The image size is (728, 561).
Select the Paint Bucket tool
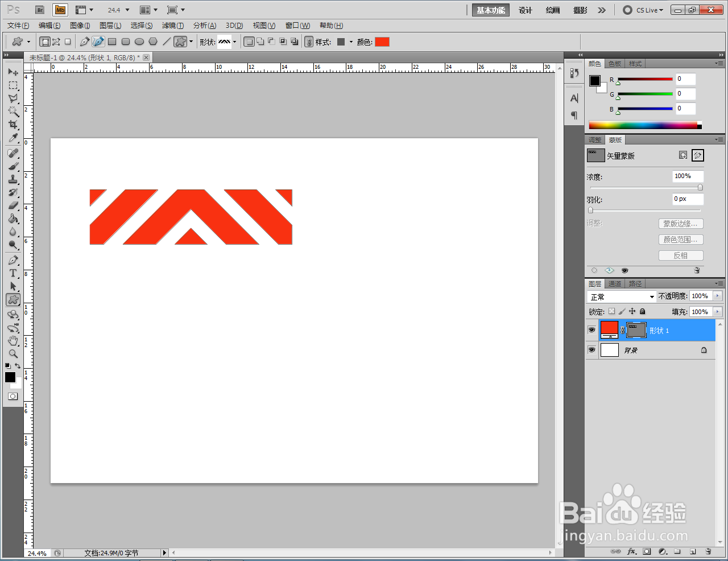[13, 218]
